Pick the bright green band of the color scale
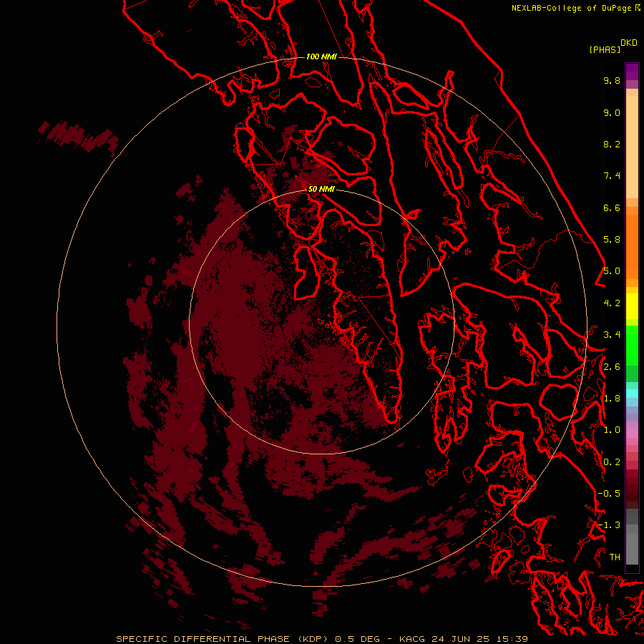644x644 pixels. point(632,345)
